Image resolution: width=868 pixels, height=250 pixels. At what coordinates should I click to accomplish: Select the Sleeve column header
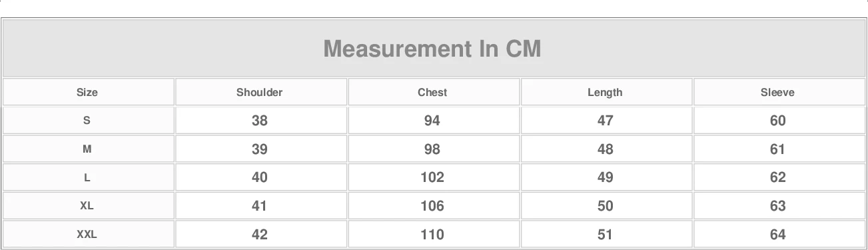pos(777,93)
